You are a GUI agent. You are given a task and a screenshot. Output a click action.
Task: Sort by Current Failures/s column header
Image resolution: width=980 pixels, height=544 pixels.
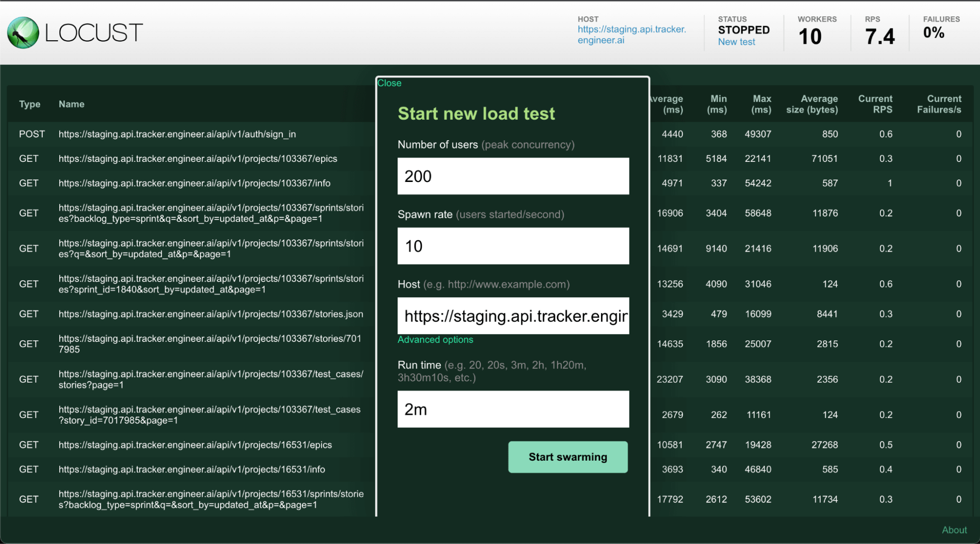click(939, 104)
